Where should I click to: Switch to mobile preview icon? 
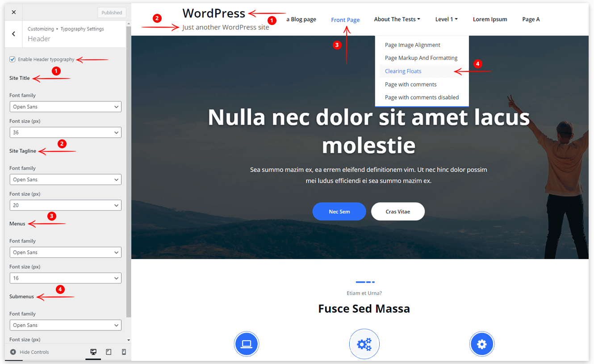pos(124,352)
